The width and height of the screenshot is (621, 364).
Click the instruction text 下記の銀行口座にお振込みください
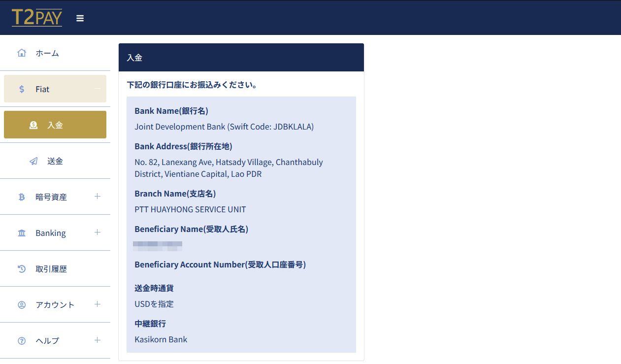[x=192, y=85]
